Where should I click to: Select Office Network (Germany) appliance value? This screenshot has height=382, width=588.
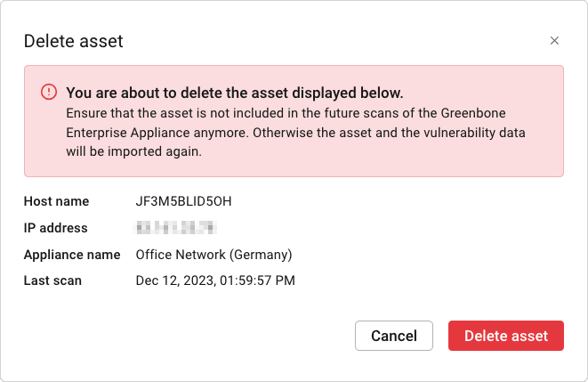[x=213, y=255]
